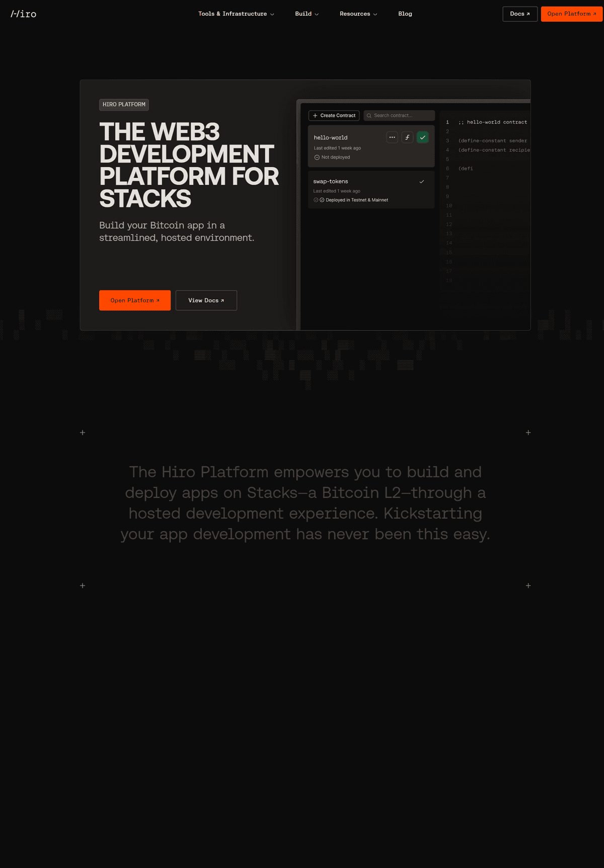Click the "(define-constant sender" code line
604x868 pixels.
tap(493, 140)
